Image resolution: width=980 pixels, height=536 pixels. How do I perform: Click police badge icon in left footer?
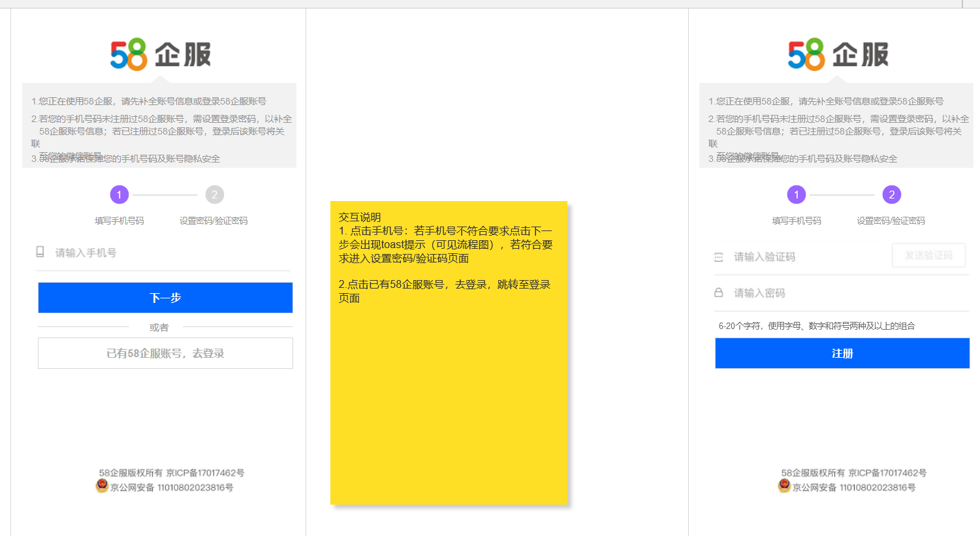pyautogui.click(x=102, y=486)
